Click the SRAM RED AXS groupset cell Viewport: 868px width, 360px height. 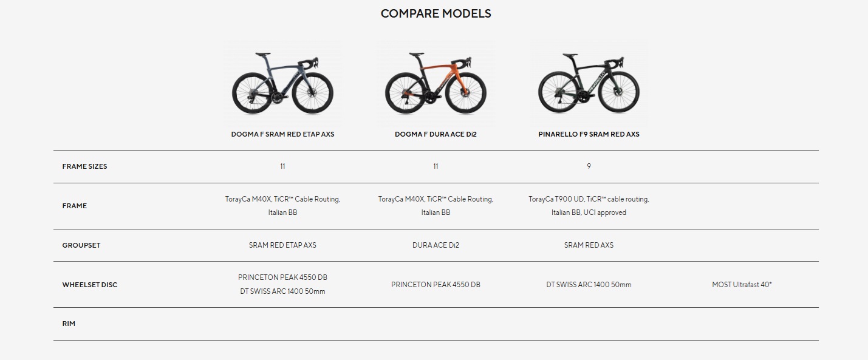pyautogui.click(x=589, y=245)
